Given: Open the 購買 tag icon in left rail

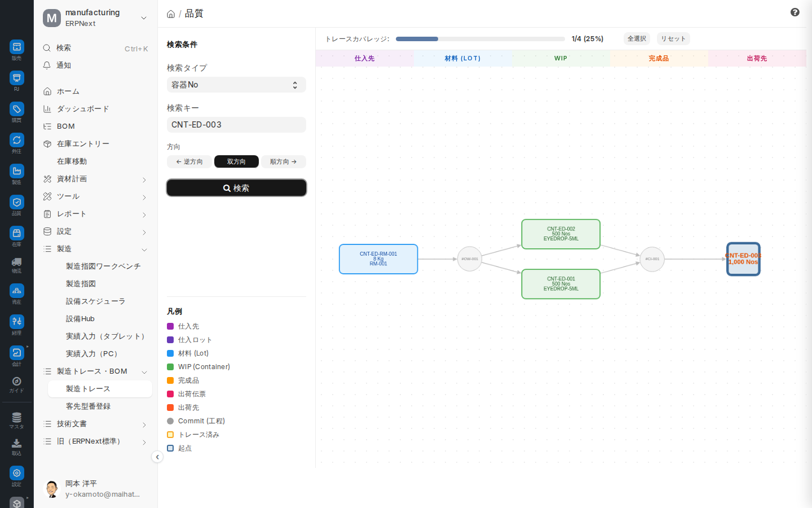Looking at the screenshot, I should click(x=17, y=109).
